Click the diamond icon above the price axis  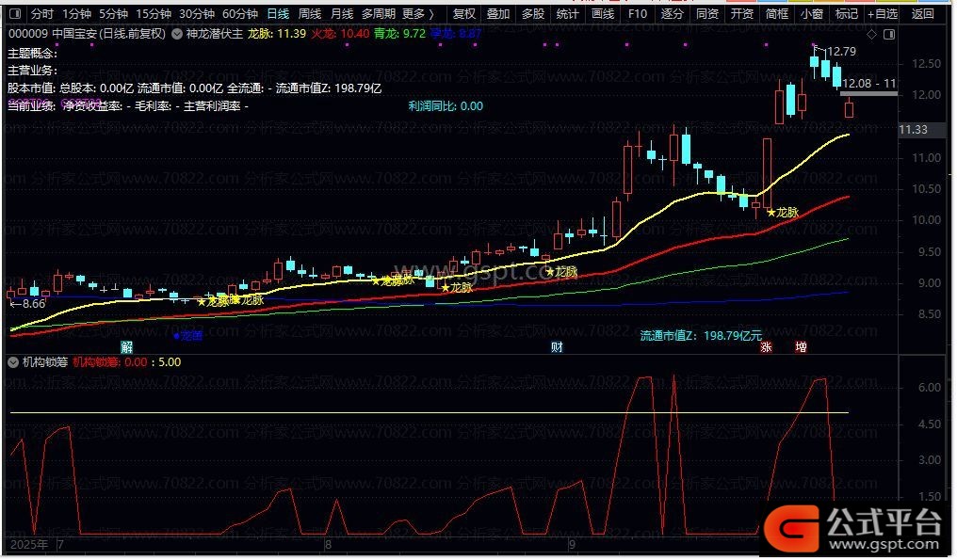[x=871, y=34]
